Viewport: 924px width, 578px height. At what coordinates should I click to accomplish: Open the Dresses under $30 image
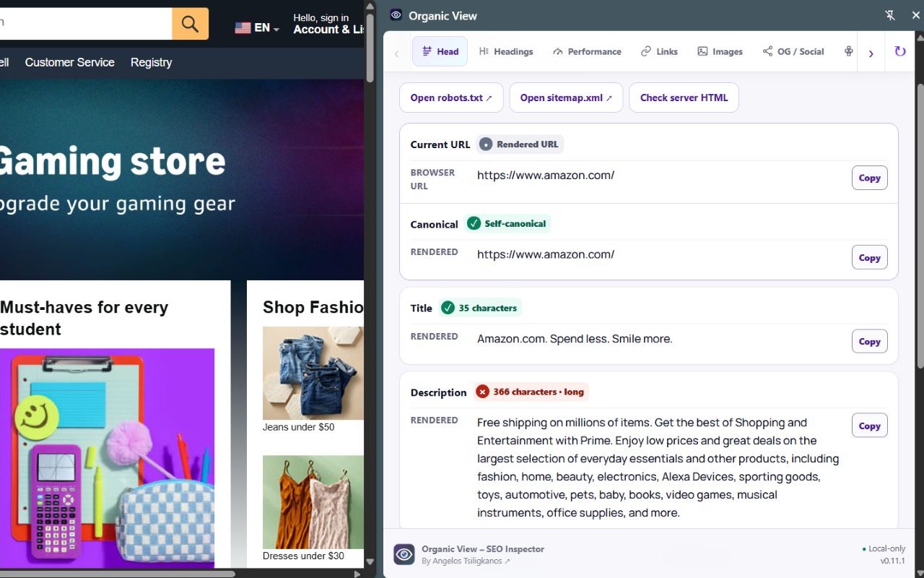[313, 502]
